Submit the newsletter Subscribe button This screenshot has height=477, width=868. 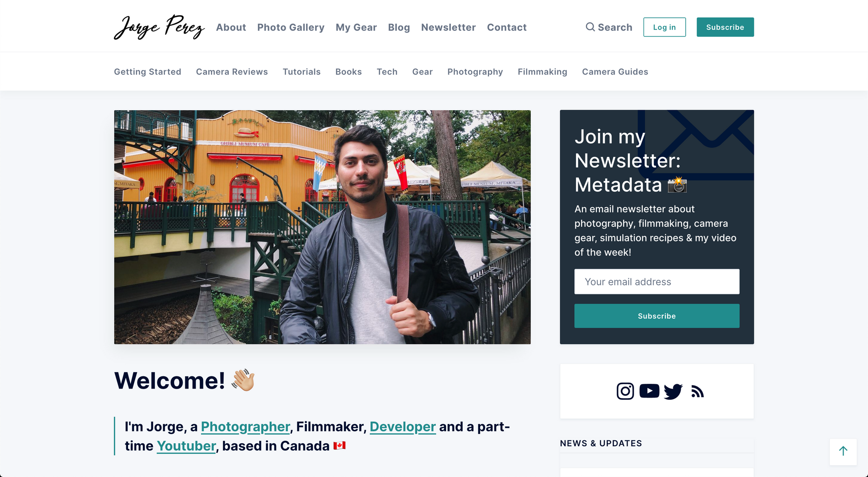(657, 316)
